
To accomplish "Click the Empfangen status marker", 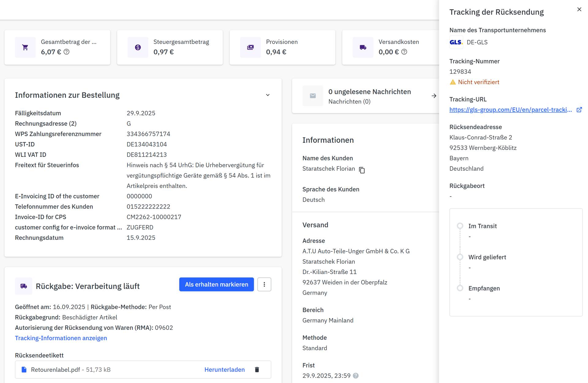I will [460, 288].
